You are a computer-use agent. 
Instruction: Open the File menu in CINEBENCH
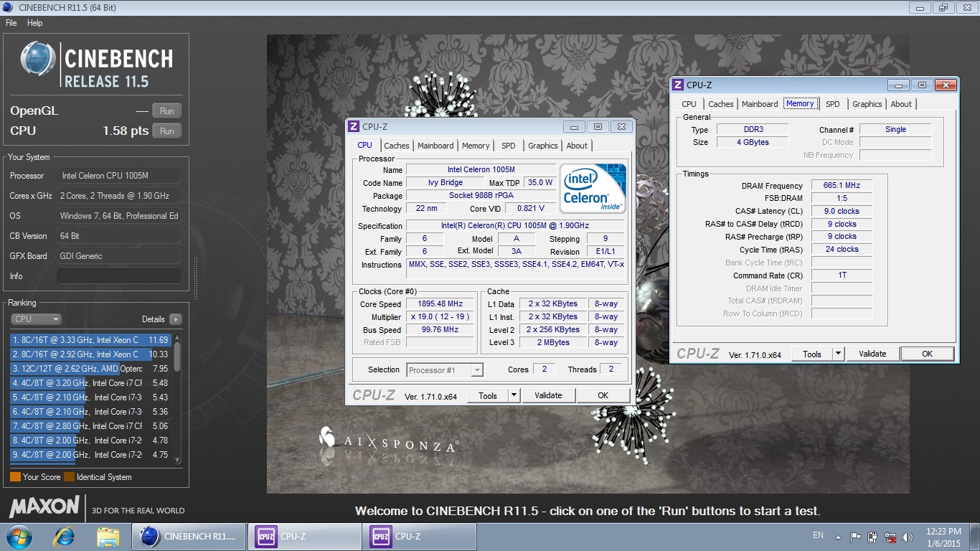tap(11, 23)
